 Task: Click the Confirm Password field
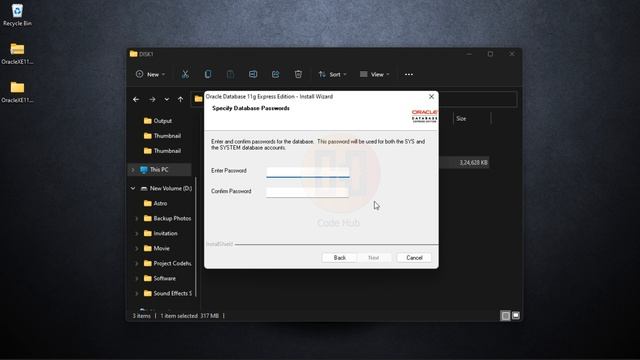(307, 192)
